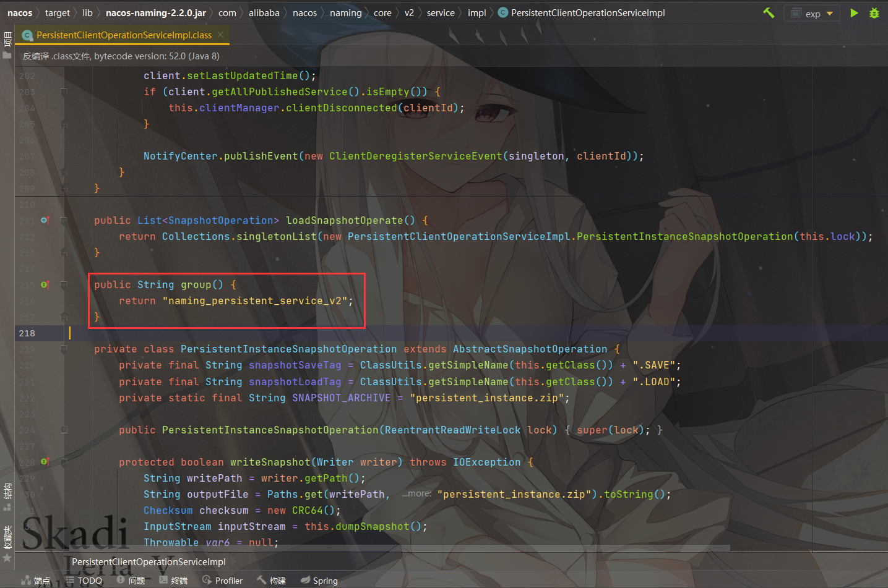Click the alibaba breadcrumb segment

tap(264, 12)
